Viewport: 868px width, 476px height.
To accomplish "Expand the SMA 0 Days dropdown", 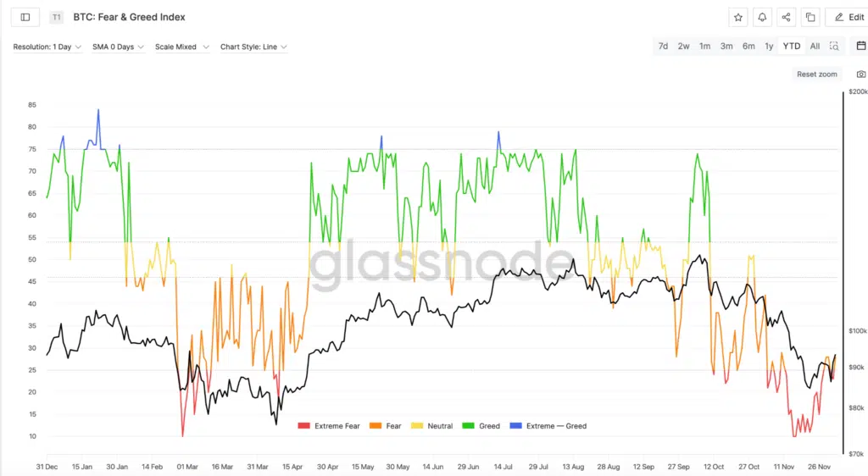I will pos(118,47).
